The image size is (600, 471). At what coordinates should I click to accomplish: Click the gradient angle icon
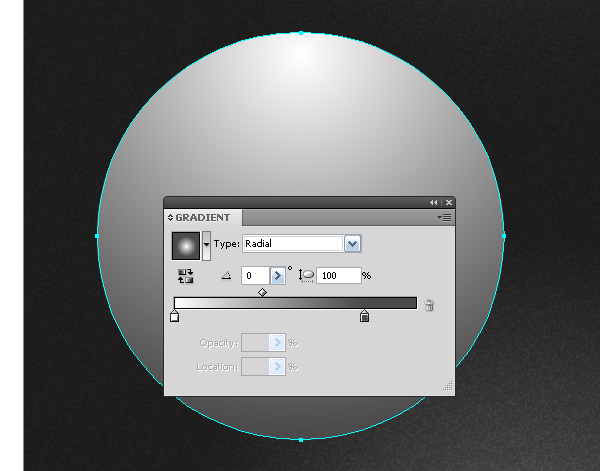tap(227, 275)
